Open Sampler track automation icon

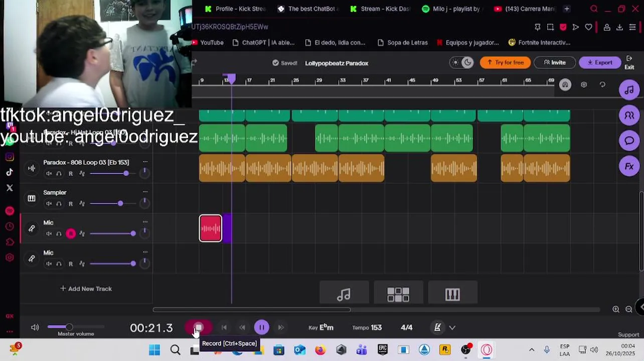tap(82, 204)
